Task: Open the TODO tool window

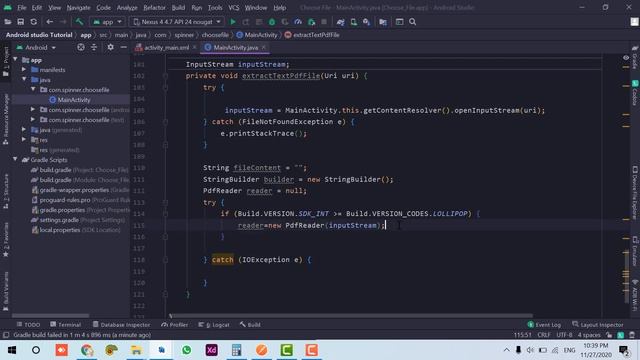Action: 28,324
